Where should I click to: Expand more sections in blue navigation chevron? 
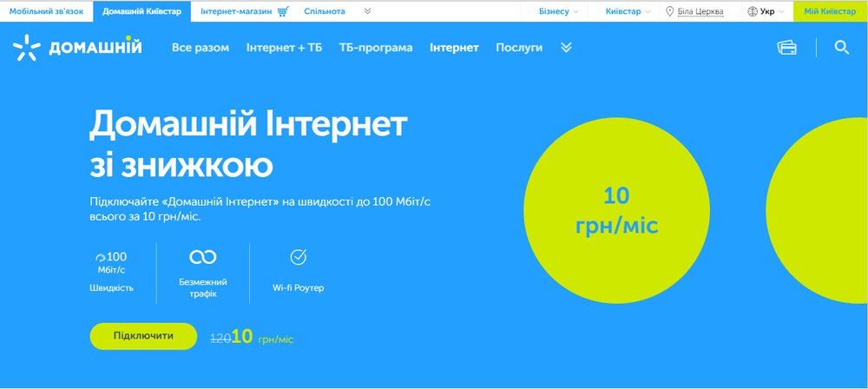coord(566,48)
